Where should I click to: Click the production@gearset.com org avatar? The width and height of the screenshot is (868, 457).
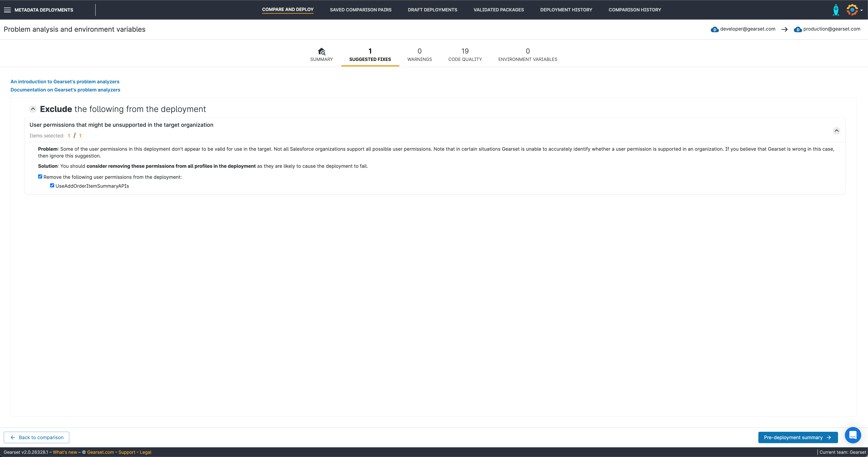click(x=798, y=29)
